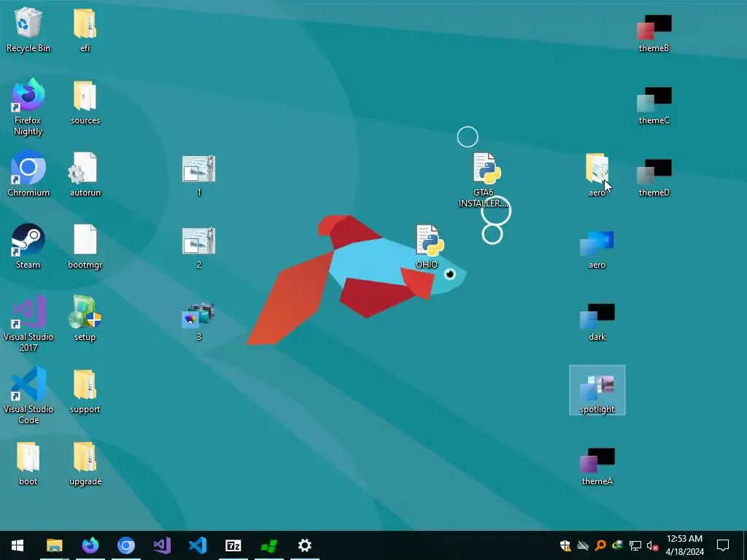This screenshot has height=560, width=747.
Task: Select the aero theme file with blue squares
Action: pyautogui.click(x=597, y=249)
